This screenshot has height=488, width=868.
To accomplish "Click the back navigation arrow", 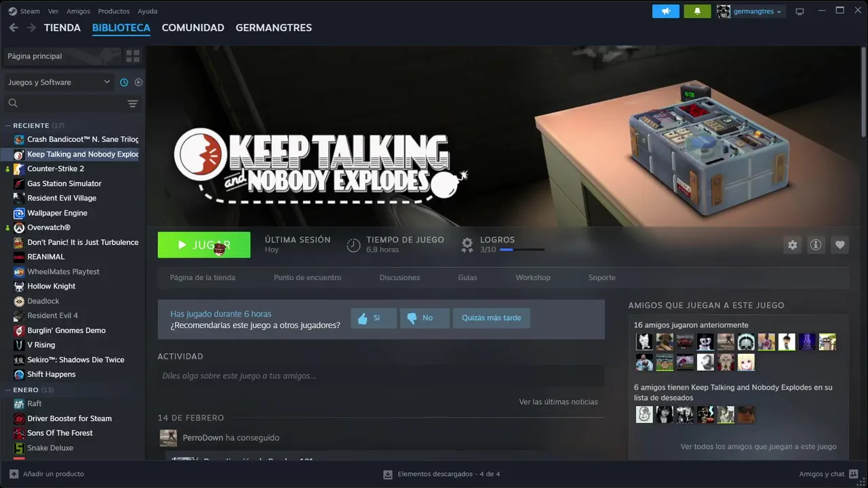I will 14,28.
